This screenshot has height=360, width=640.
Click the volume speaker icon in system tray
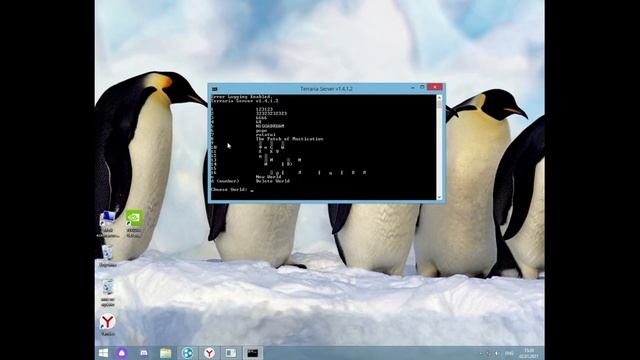497,353
